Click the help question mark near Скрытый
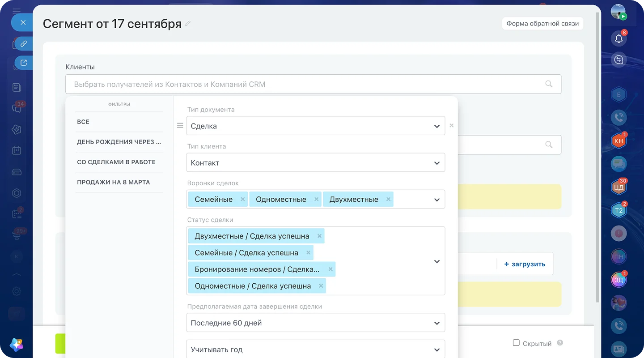Image resolution: width=644 pixels, height=358 pixels. click(x=560, y=343)
